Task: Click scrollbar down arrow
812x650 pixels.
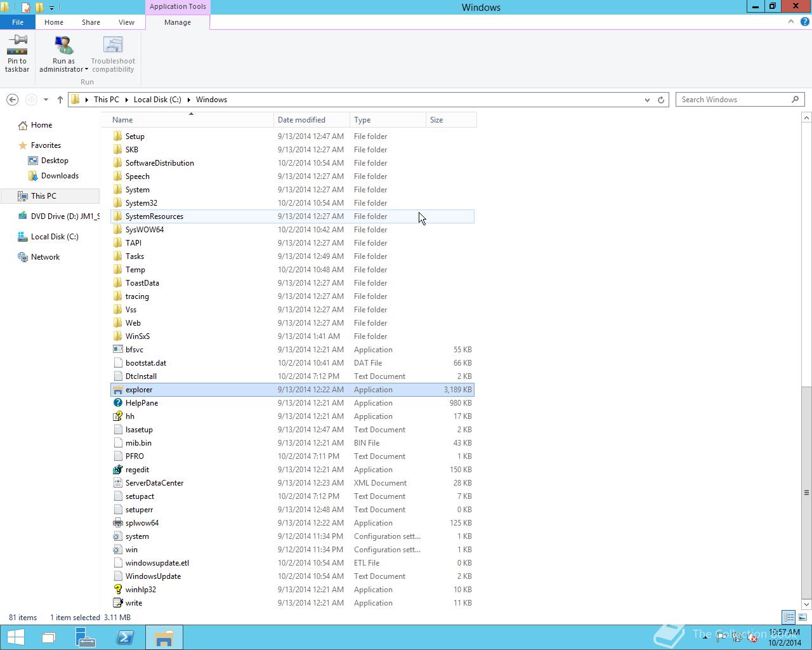Action: click(806, 604)
